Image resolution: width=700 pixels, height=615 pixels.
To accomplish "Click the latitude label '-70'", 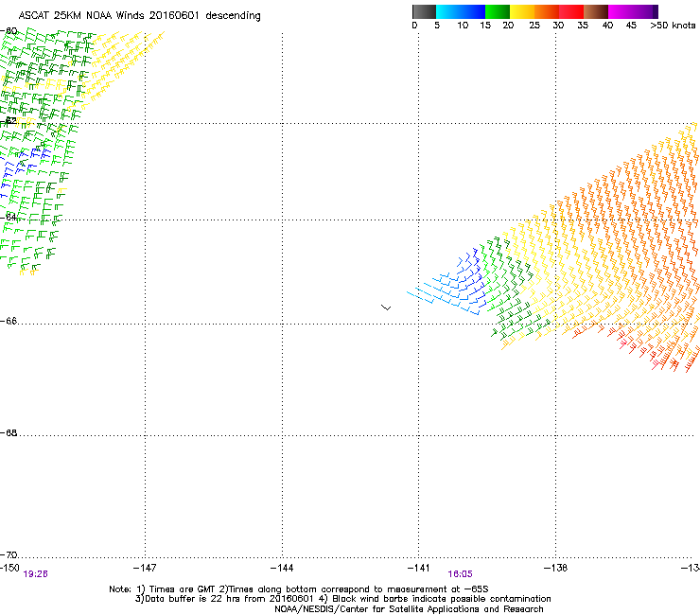I will coord(9,554).
